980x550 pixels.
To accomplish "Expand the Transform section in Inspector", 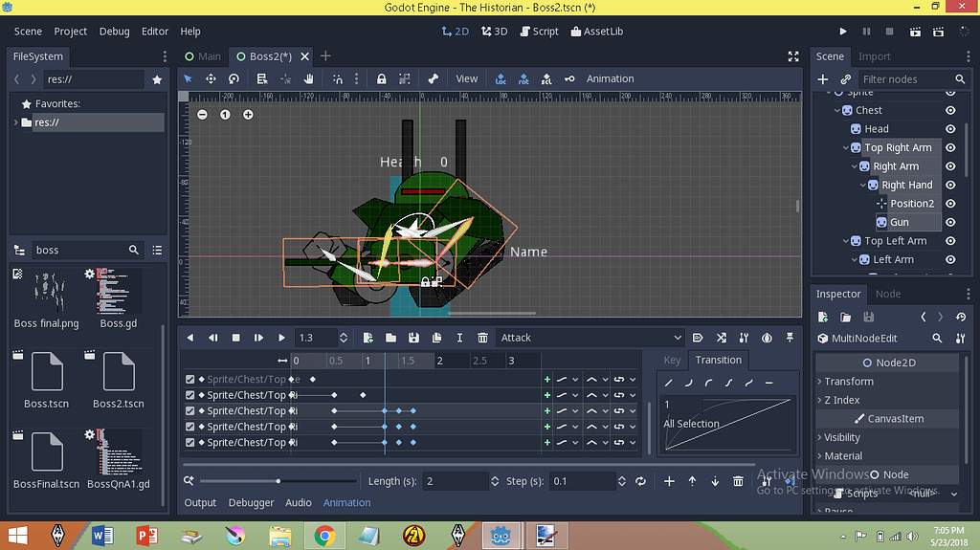I will 848,382.
